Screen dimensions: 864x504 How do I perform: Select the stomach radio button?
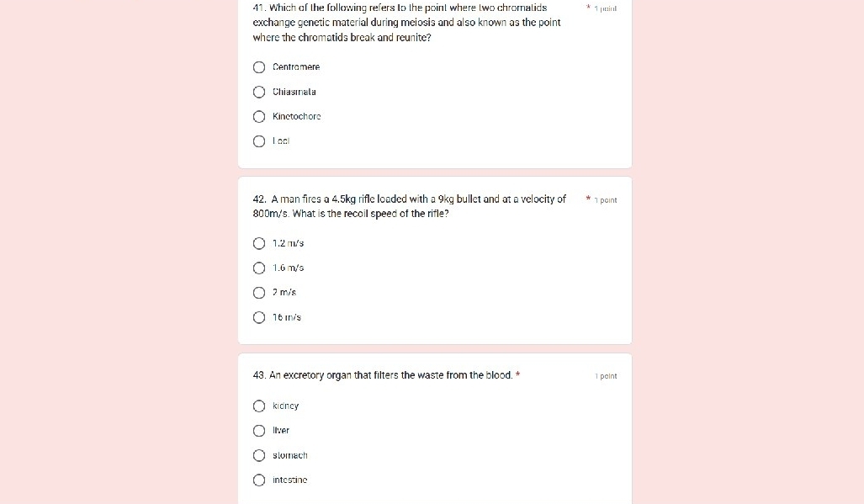[259, 455]
